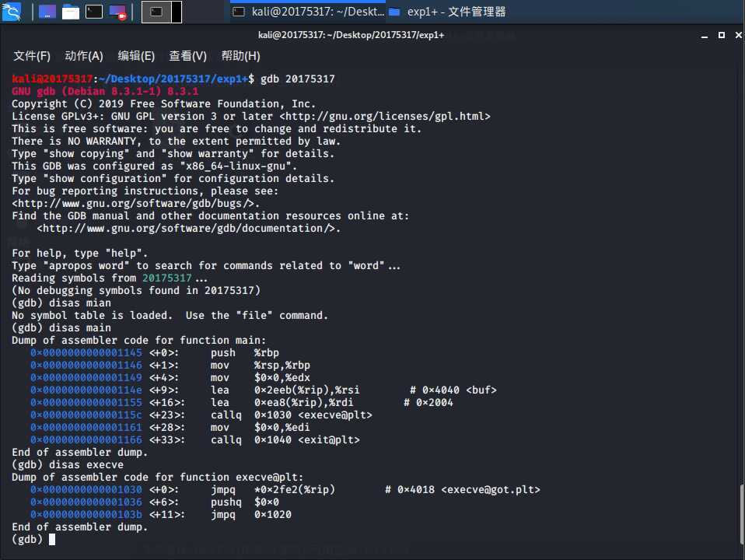Click the gdb prompt cursor at bottom

click(x=52, y=539)
